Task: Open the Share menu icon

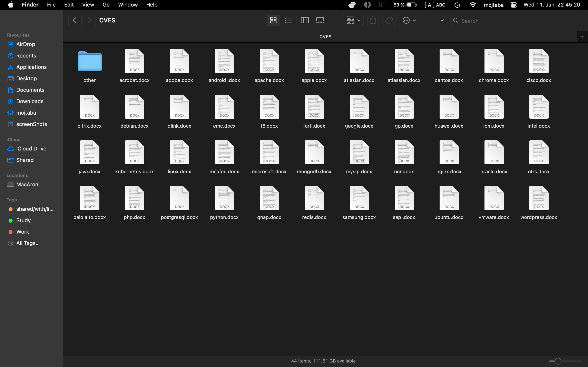Action: tap(373, 20)
